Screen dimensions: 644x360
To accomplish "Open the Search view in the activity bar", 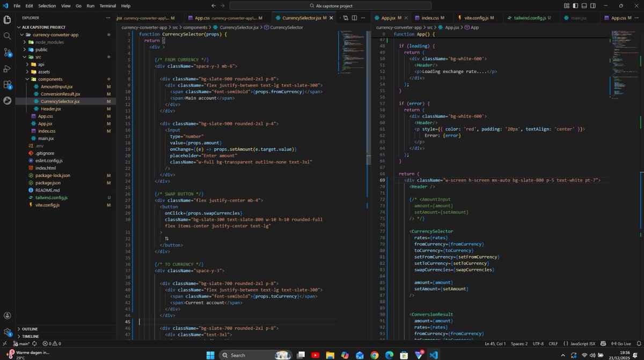I will [x=7, y=37].
